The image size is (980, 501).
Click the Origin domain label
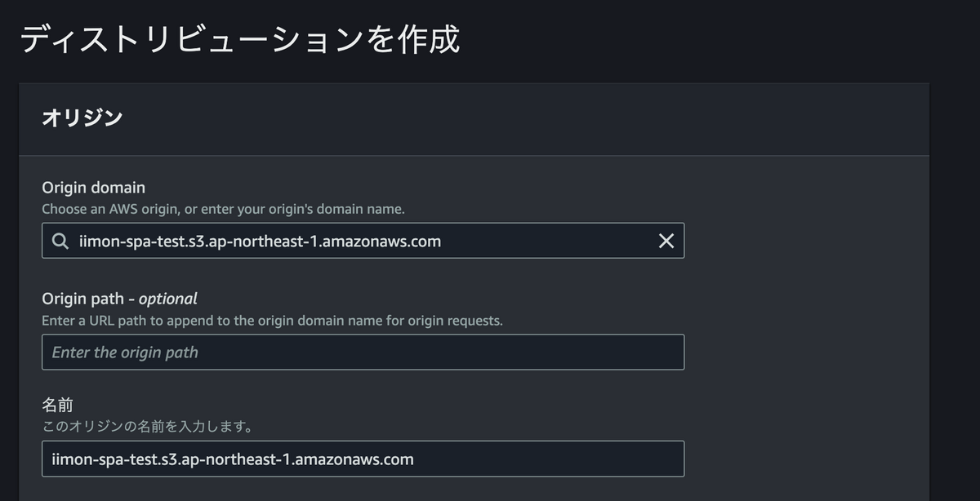click(x=93, y=188)
